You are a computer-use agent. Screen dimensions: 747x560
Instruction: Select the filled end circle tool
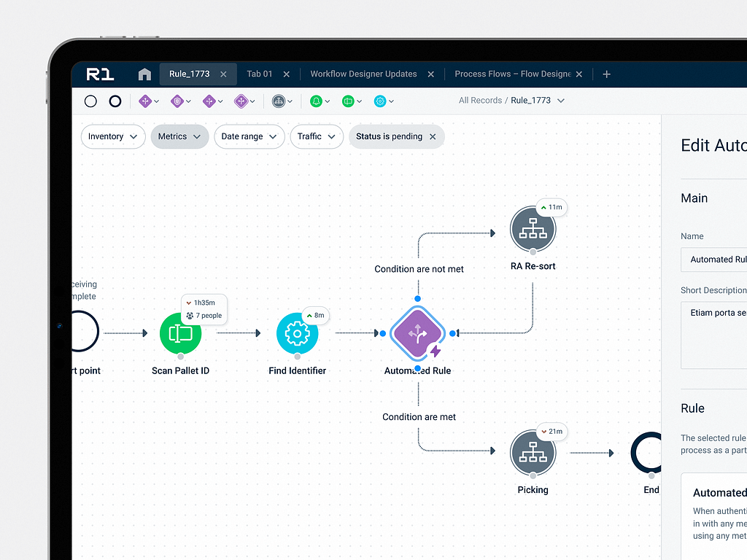[115, 101]
